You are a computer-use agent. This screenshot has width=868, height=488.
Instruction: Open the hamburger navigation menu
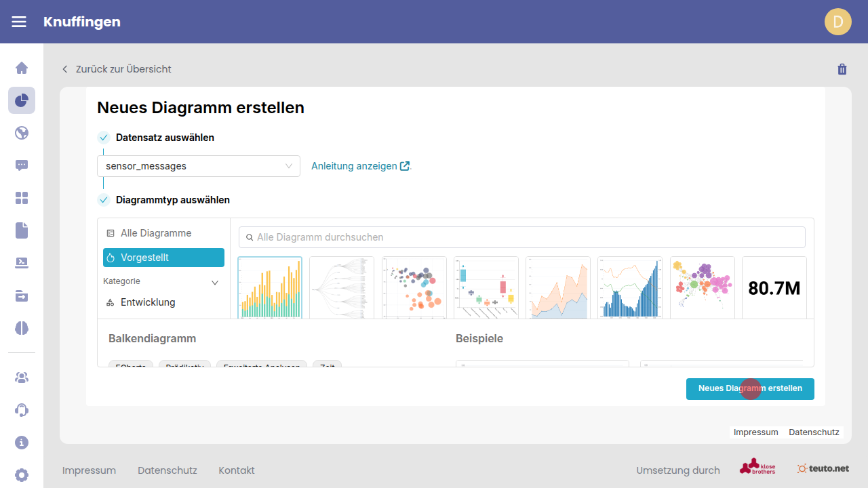tap(19, 22)
